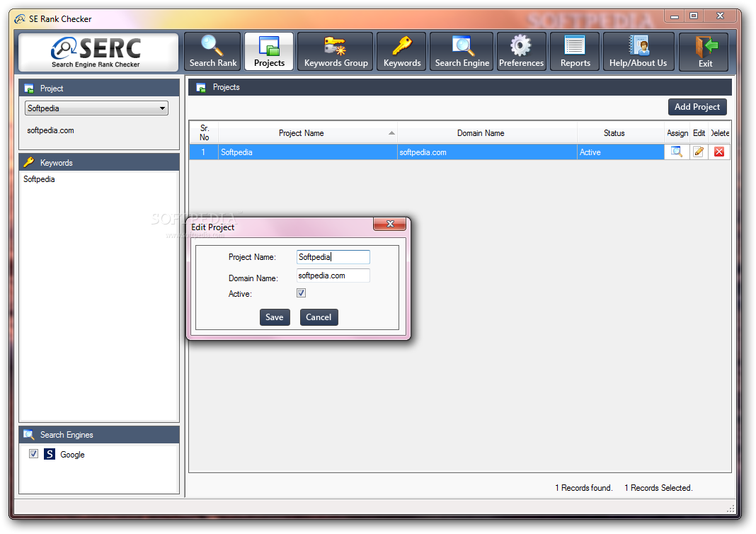Click the softpedia.com domain cell in table
The image size is (756, 534).
point(487,152)
